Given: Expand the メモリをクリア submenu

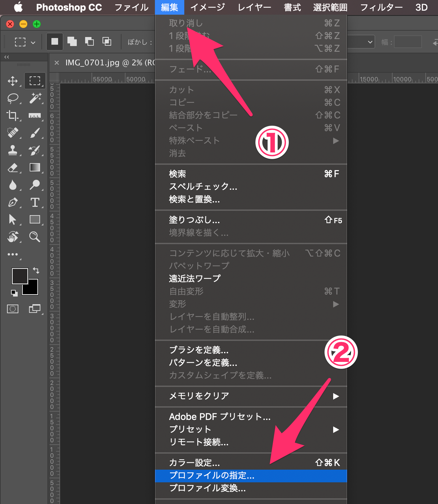Looking at the screenshot, I should pos(251,396).
